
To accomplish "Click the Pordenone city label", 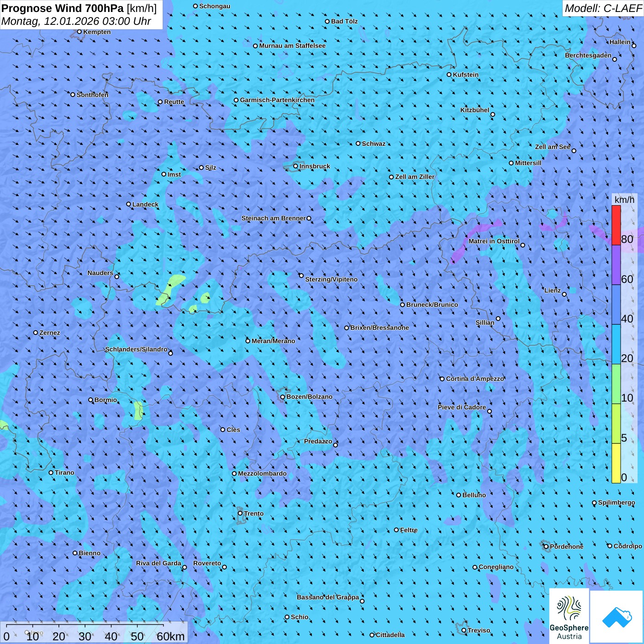I will pos(566,546).
